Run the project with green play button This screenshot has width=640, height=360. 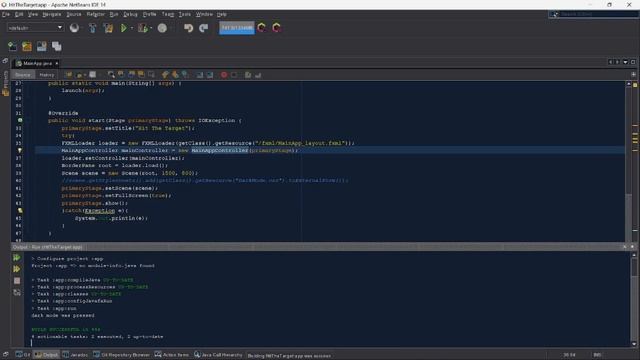point(124,28)
